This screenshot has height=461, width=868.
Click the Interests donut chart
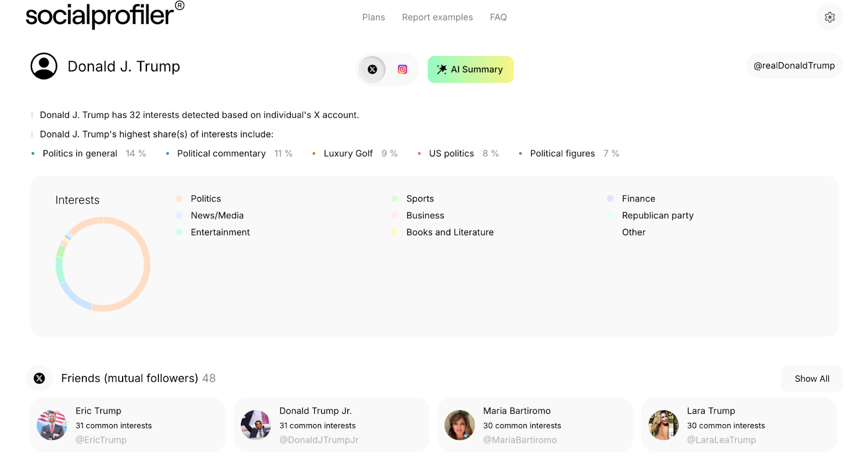pyautogui.click(x=103, y=264)
